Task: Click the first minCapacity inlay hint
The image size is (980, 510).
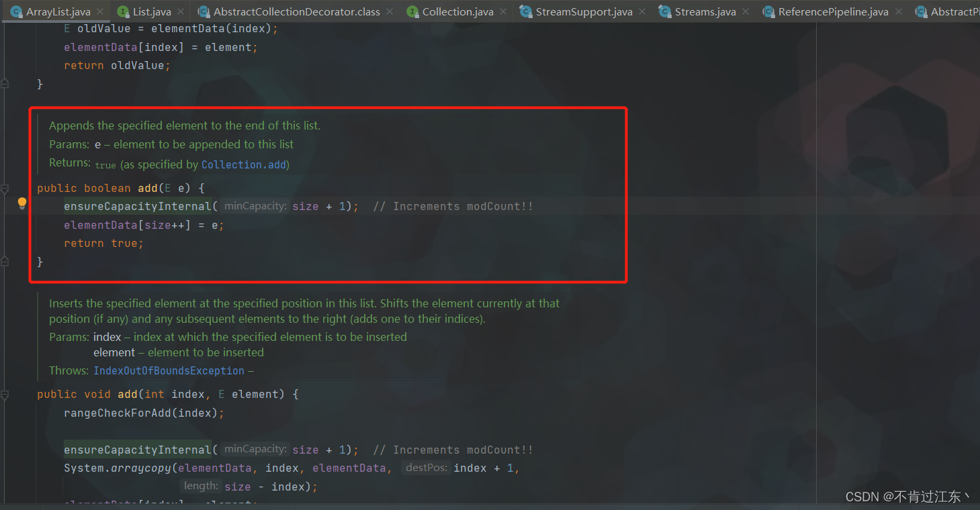Action: tap(255, 206)
